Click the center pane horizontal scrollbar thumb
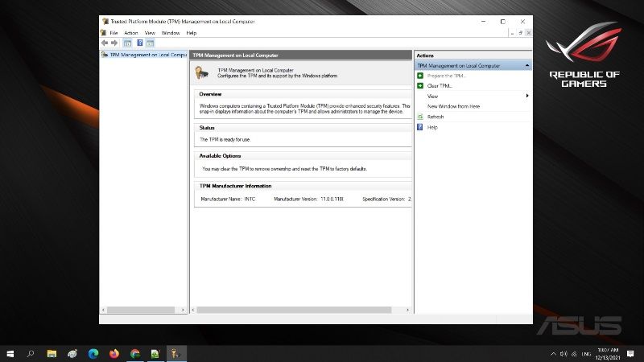 coord(294,310)
